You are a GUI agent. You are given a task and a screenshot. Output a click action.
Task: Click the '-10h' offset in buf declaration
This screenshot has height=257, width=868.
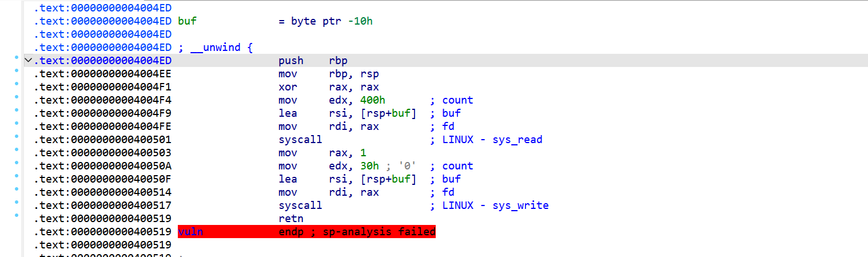[361, 21]
